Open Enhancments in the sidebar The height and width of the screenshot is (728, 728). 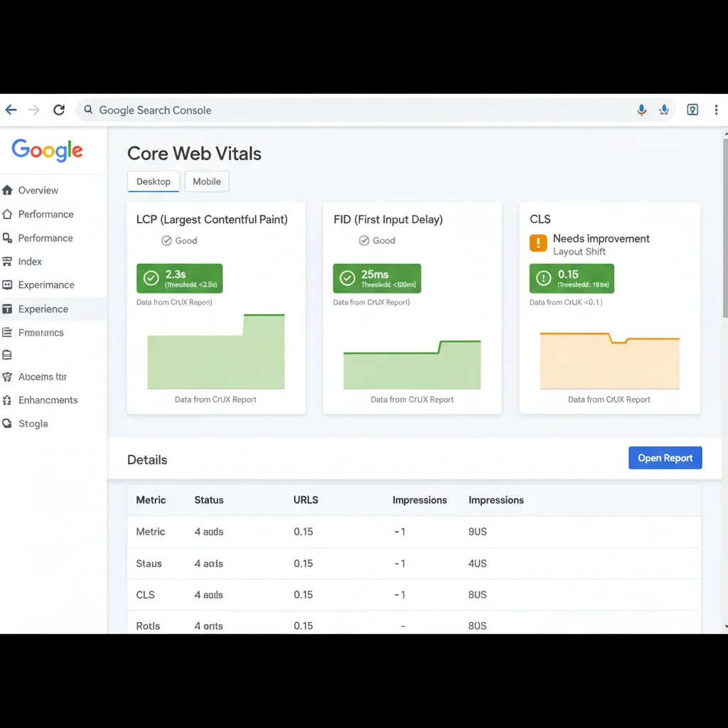point(48,400)
